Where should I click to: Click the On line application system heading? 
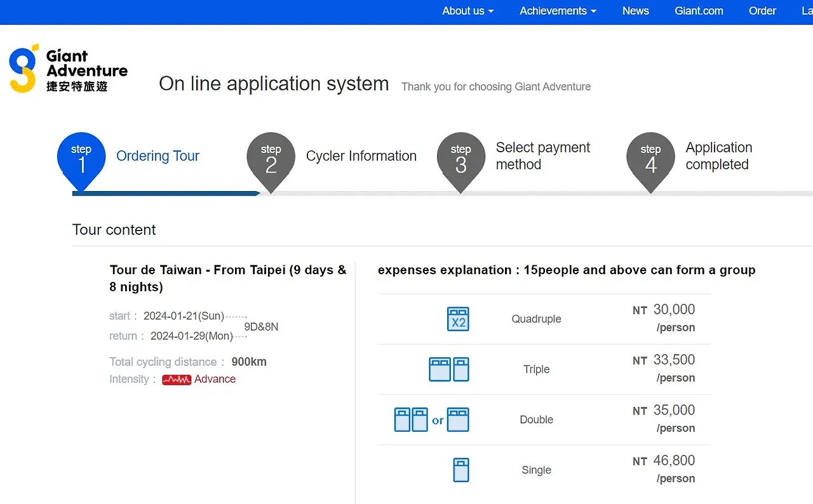click(274, 84)
